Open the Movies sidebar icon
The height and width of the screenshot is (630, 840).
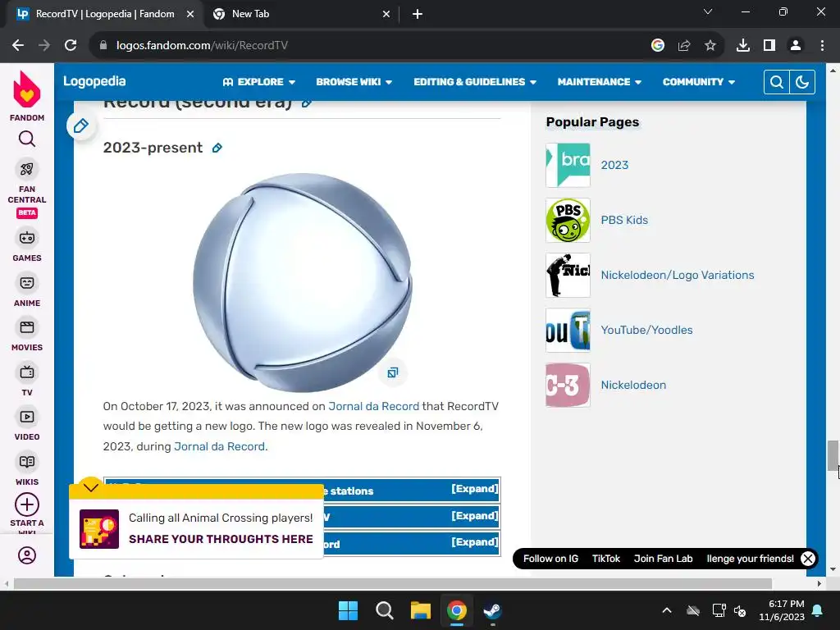click(27, 327)
